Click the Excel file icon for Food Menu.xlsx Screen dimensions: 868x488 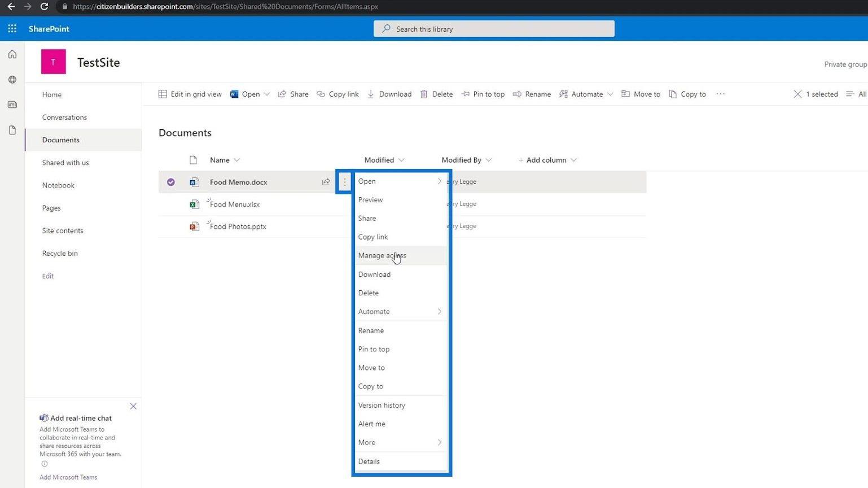coord(194,204)
